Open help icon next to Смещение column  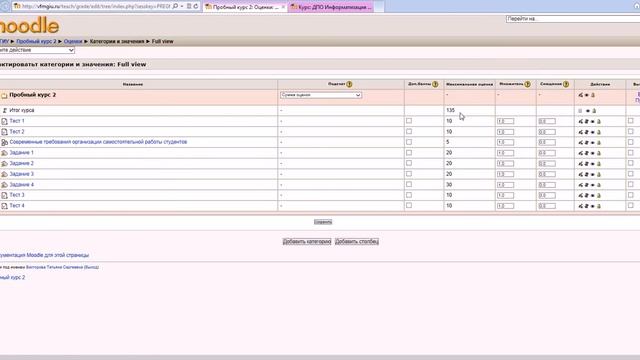click(x=566, y=84)
